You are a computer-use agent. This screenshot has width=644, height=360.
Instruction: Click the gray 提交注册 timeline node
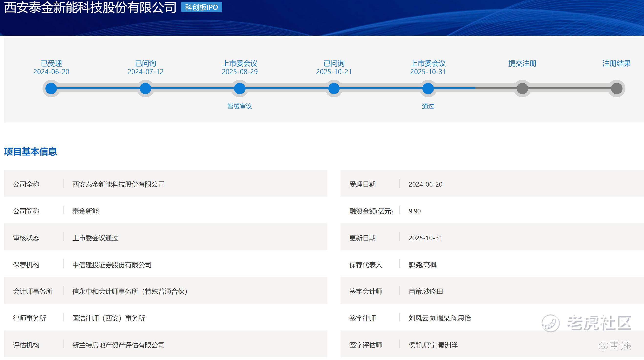click(522, 88)
